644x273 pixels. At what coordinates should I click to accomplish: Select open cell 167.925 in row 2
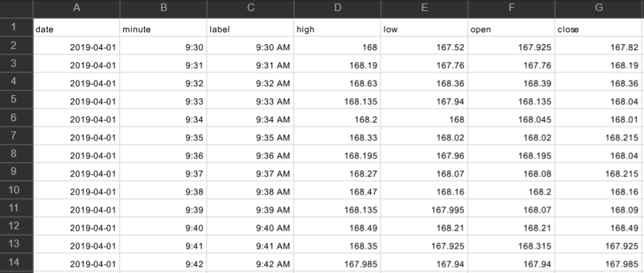(512, 45)
